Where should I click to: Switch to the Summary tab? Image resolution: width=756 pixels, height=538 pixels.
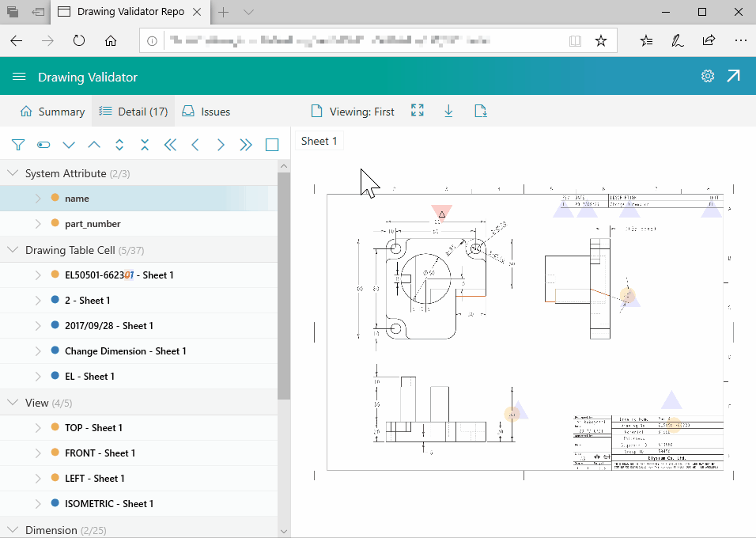click(52, 112)
